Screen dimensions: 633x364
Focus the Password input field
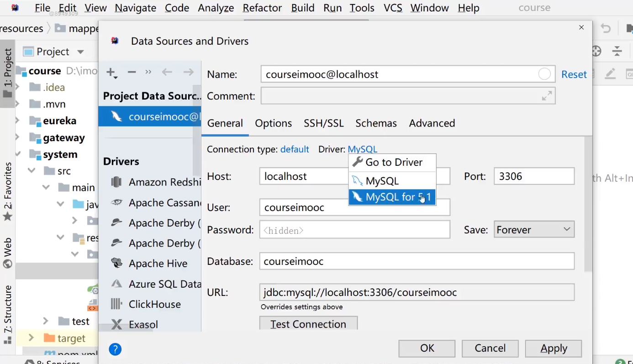pos(355,230)
